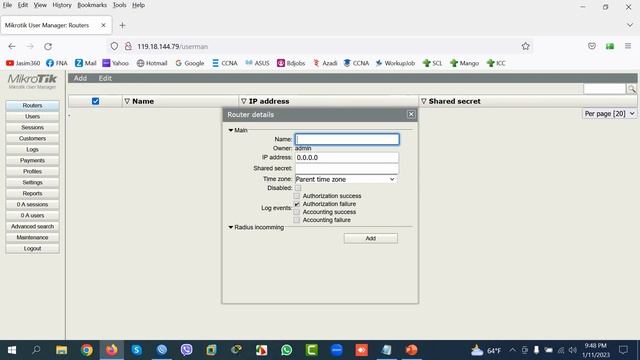
Task: Open the Profiles section
Action: click(32, 171)
